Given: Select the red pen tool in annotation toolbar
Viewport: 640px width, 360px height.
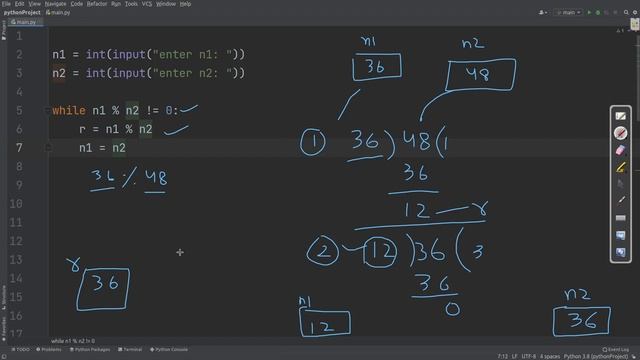Looking at the screenshot, I should [x=620, y=133].
